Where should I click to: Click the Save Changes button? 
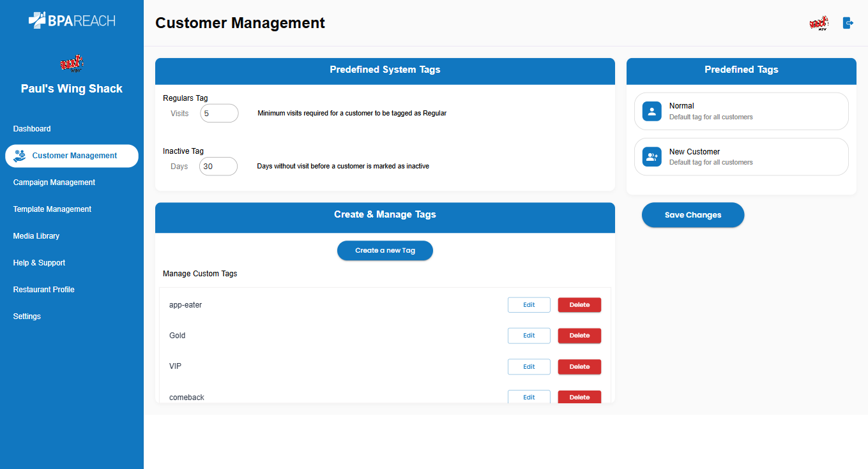coord(693,215)
